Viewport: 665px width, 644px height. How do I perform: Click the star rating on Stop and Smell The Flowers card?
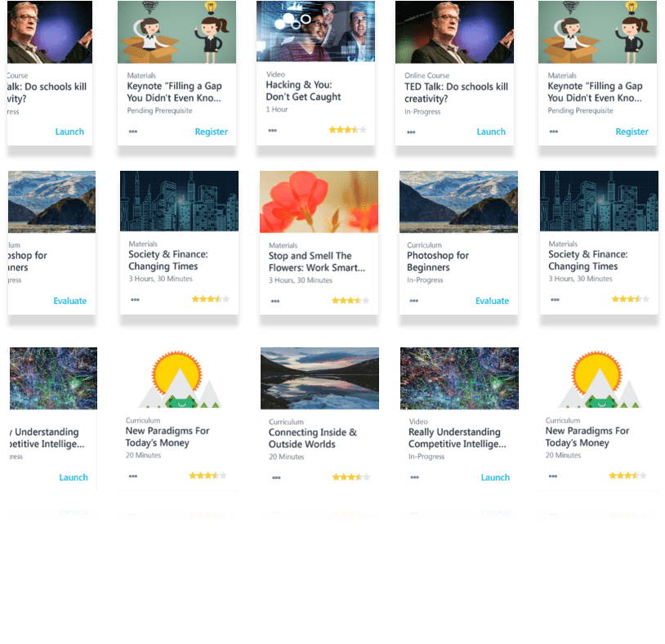(x=350, y=301)
